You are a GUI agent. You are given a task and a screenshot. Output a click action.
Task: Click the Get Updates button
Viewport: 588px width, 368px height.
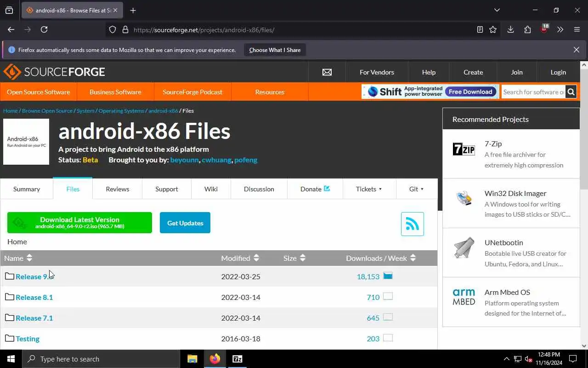click(x=185, y=223)
